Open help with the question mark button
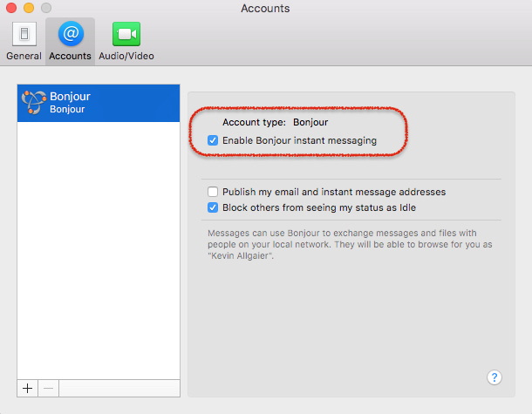This screenshot has width=532, height=414. (494, 377)
